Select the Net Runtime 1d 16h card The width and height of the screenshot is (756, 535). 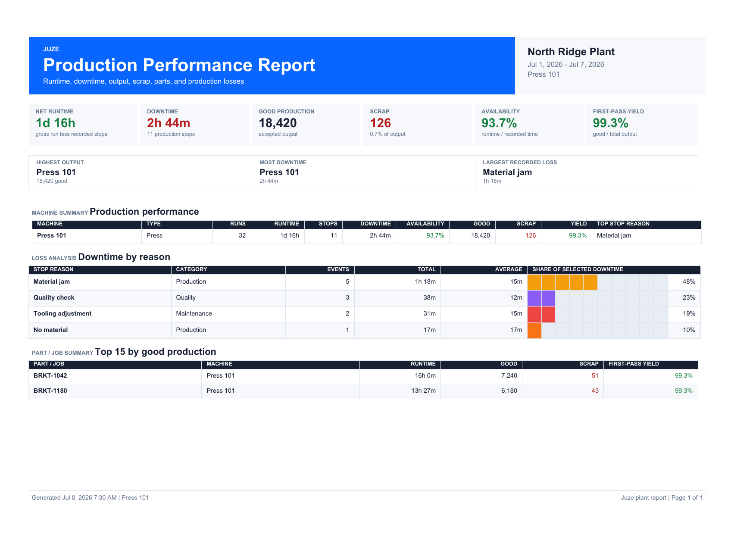(x=83, y=125)
